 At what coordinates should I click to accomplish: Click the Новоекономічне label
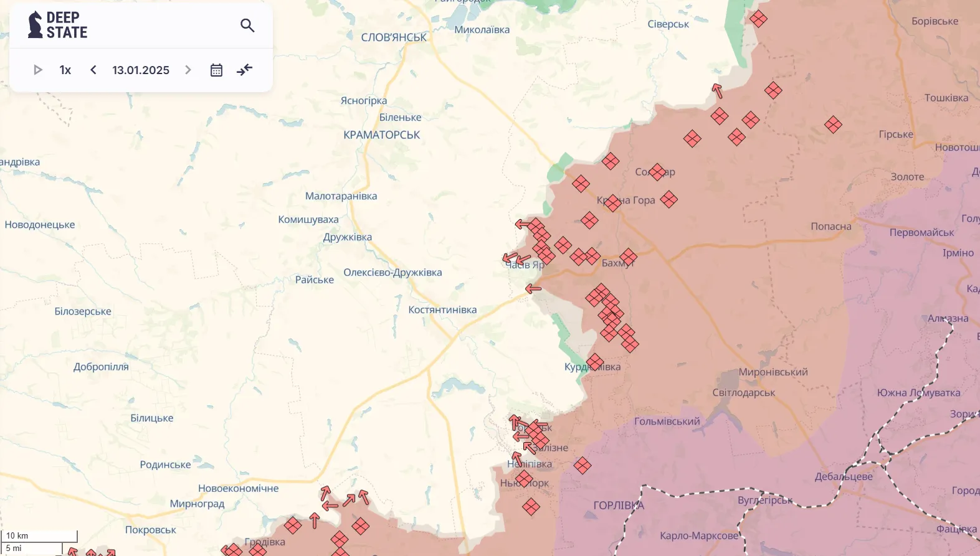coord(239,488)
